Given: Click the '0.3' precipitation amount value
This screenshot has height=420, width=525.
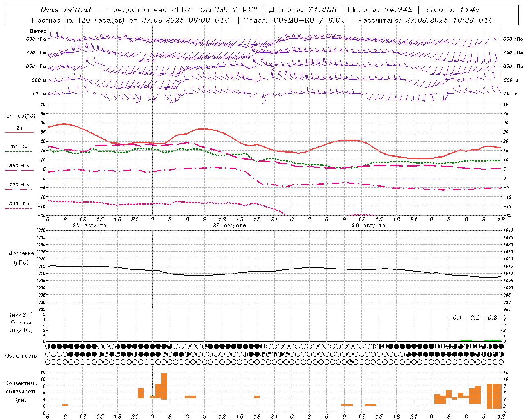Looking at the screenshot, I should pos(492,318).
